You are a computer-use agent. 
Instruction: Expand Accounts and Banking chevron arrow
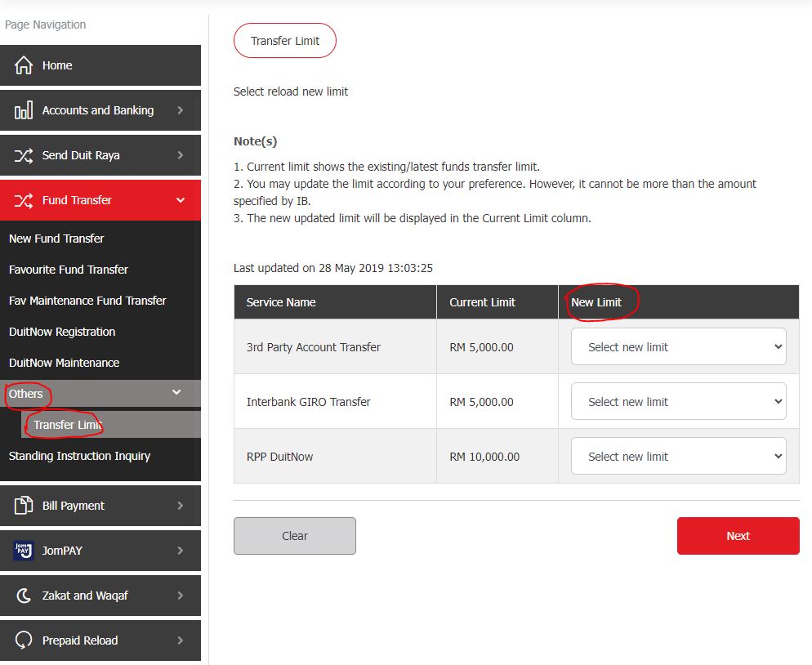click(181, 110)
